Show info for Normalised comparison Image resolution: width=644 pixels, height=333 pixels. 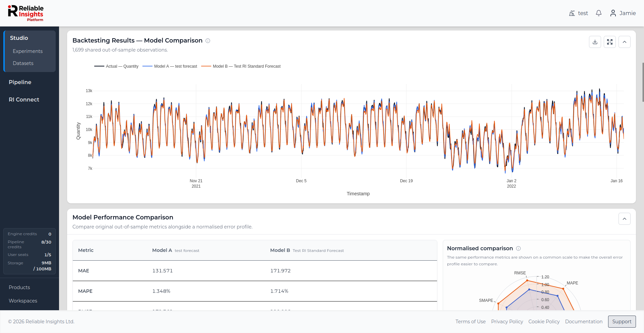click(x=519, y=249)
